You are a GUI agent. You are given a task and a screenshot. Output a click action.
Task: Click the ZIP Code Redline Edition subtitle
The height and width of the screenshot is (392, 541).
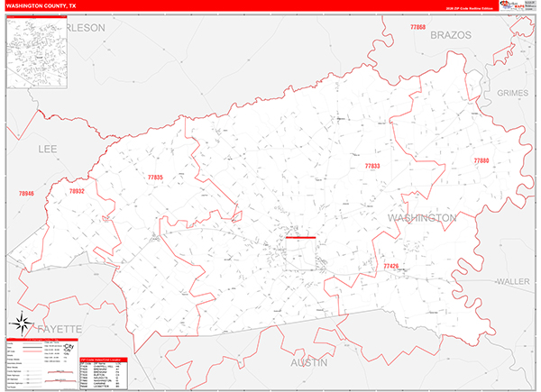tap(470, 9)
